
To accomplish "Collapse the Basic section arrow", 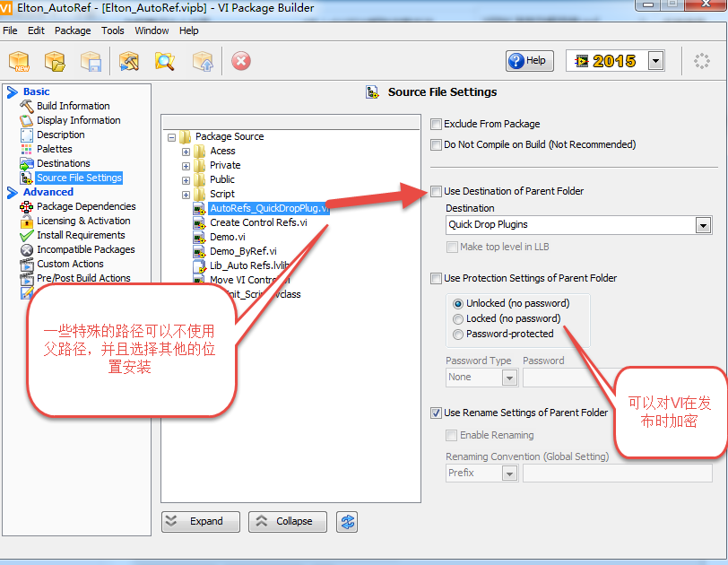I will (13, 92).
